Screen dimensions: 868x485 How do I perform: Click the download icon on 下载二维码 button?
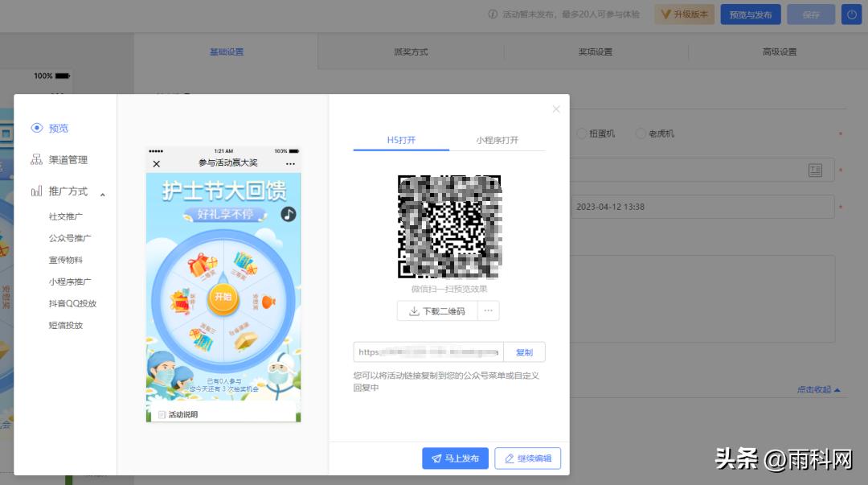point(414,310)
